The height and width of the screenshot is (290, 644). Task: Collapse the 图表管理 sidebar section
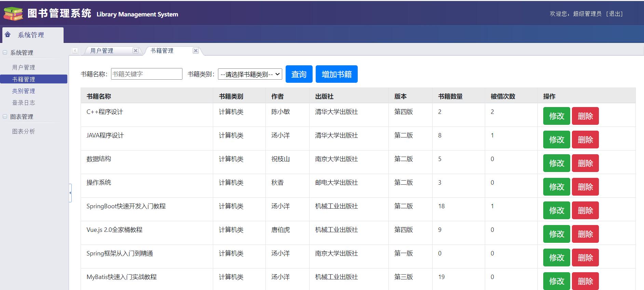pyautogui.click(x=5, y=117)
